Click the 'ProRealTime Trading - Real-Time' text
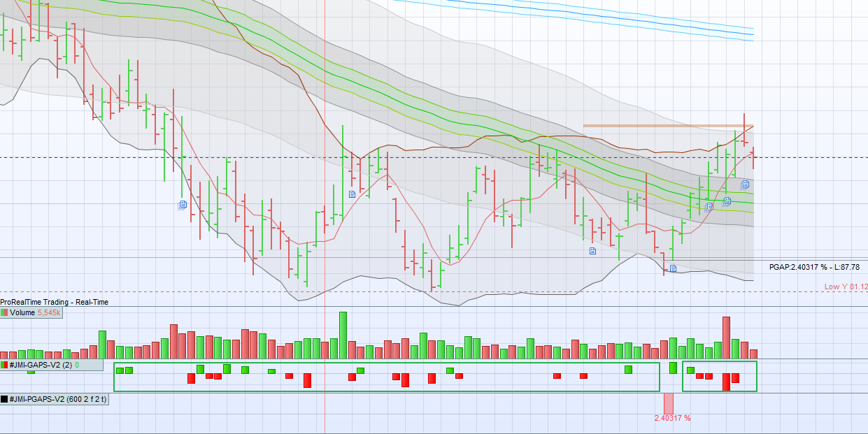Screen dimensions: 868x434 tap(54, 302)
